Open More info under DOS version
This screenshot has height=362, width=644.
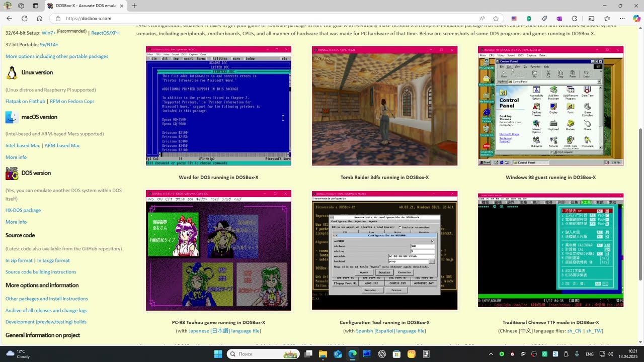point(16,222)
